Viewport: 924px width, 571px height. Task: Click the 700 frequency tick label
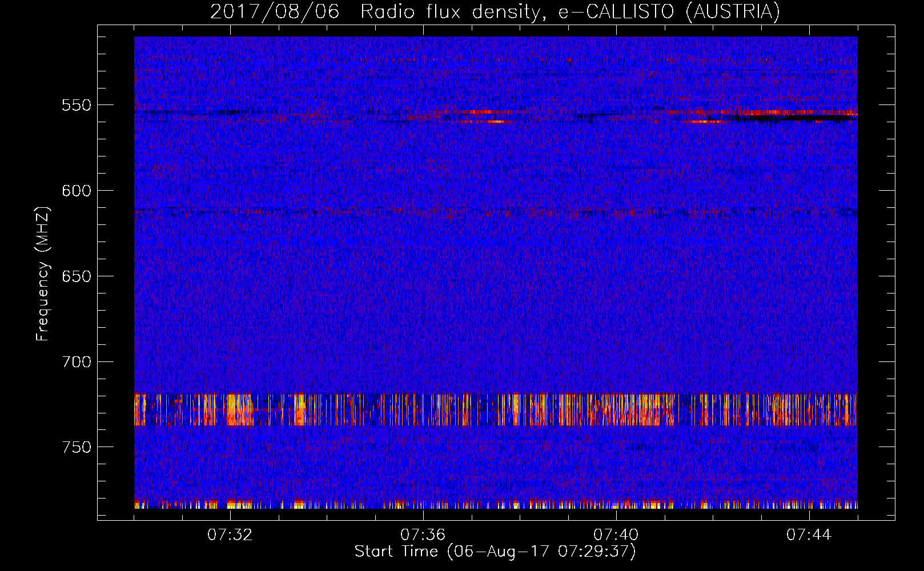[77, 362]
